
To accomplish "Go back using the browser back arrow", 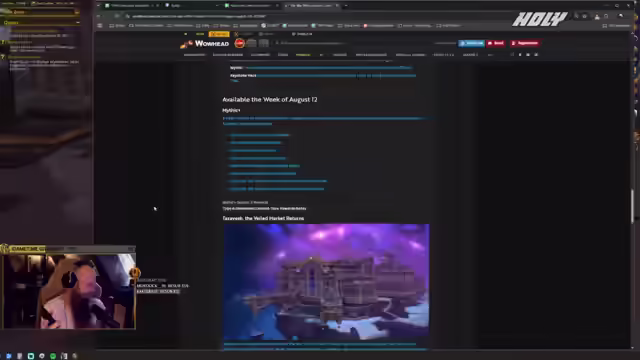I will (99, 16).
